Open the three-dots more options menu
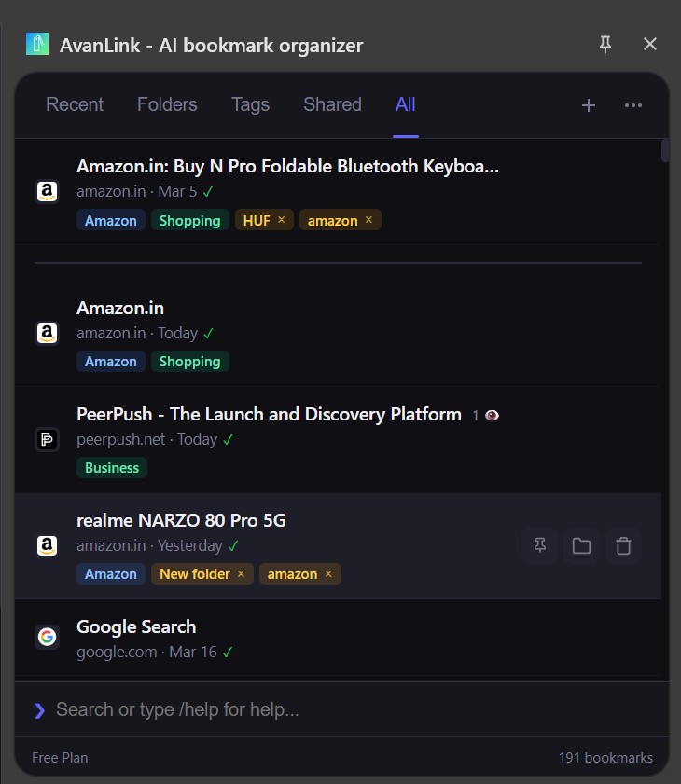This screenshot has width=681, height=784. point(633,105)
